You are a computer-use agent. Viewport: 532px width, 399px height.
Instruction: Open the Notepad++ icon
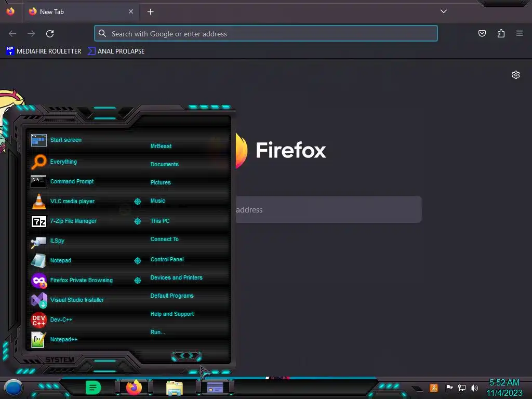38,340
